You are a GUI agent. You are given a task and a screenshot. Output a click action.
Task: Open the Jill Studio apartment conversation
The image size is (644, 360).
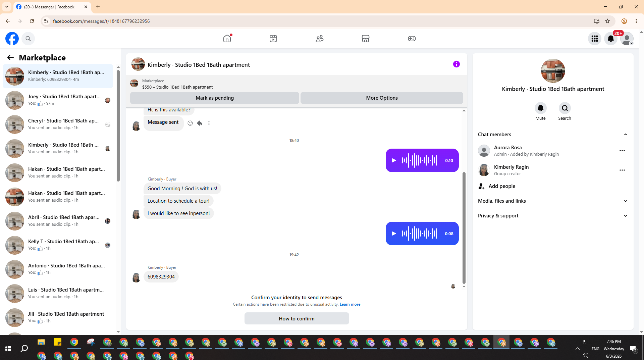(x=58, y=318)
